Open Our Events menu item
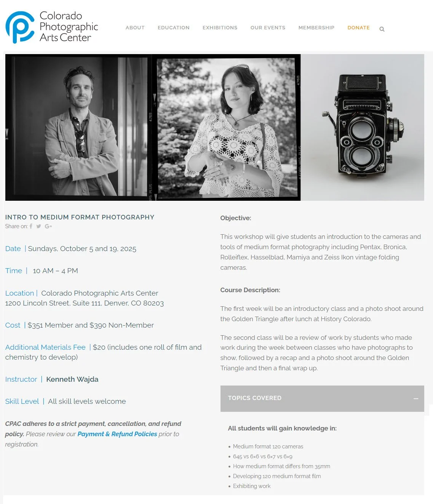 pos(268,28)
